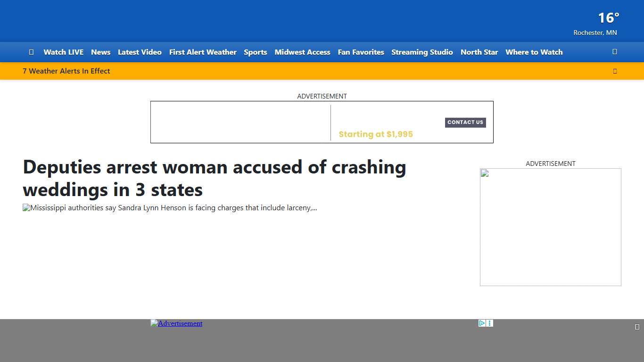The width and height of the screenshot is (644, 362).
Task: Click the CONTACT US button in the ad
Action: pos(465,122)
